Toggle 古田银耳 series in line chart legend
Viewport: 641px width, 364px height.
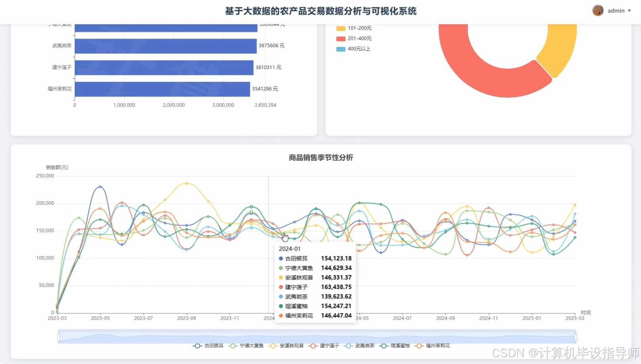click(208, 346)
